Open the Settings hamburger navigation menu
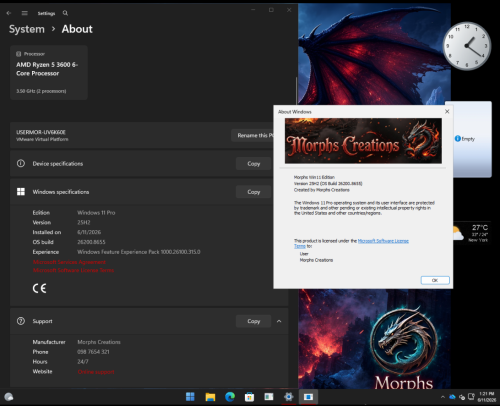Viewport: 500px width, 406px height. pyautogui.click(x=24, y=13)
